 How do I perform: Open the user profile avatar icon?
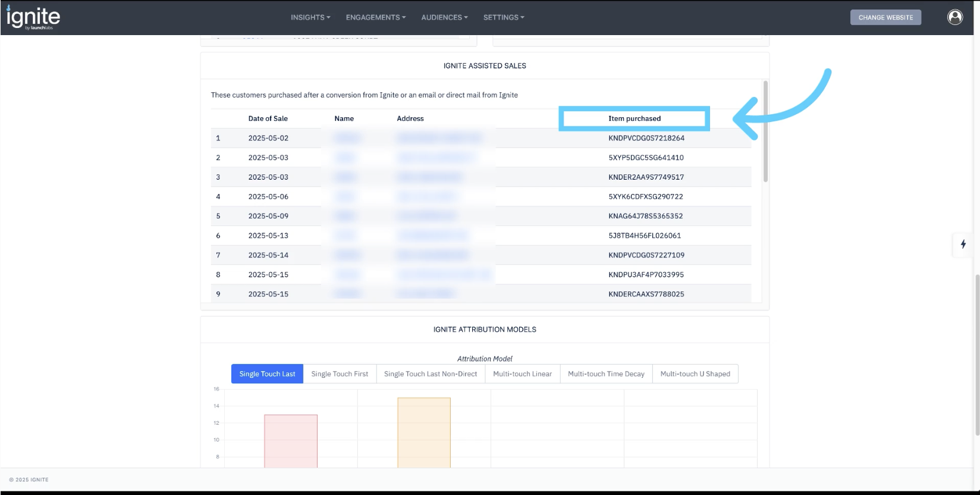point(955,17)
